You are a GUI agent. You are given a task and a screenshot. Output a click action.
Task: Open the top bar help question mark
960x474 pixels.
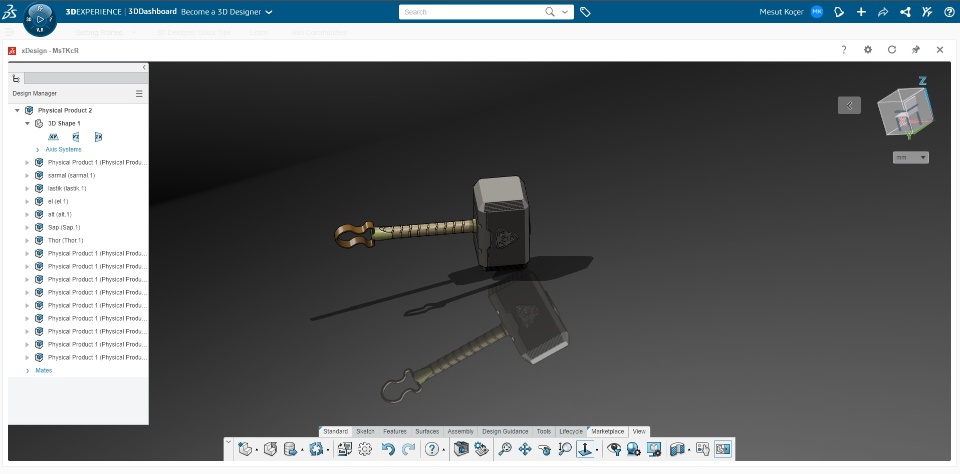[x=949, y=12]
